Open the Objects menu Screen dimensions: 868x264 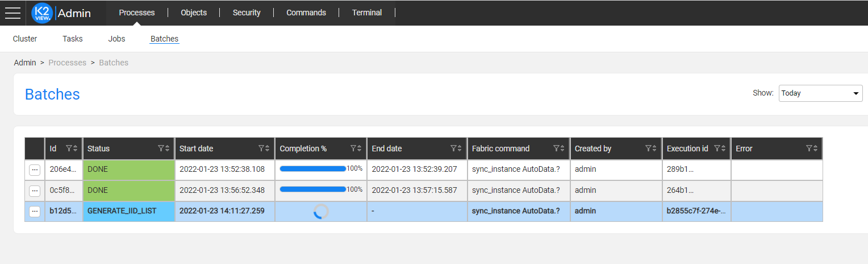(194, 13)
